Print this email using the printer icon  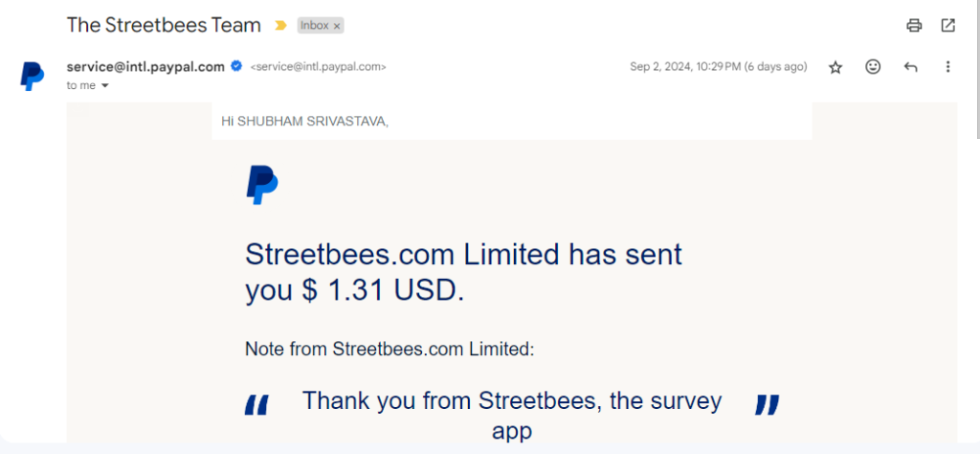(x=914, y=25)
